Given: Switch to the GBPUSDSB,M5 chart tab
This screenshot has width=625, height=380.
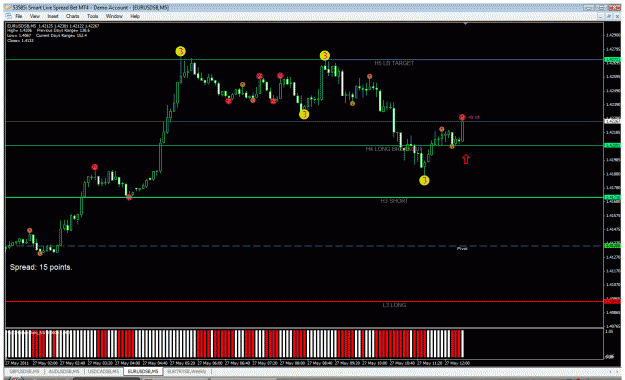Looking at the screenshot, I should pyautogui.click(x=24, y=372).
